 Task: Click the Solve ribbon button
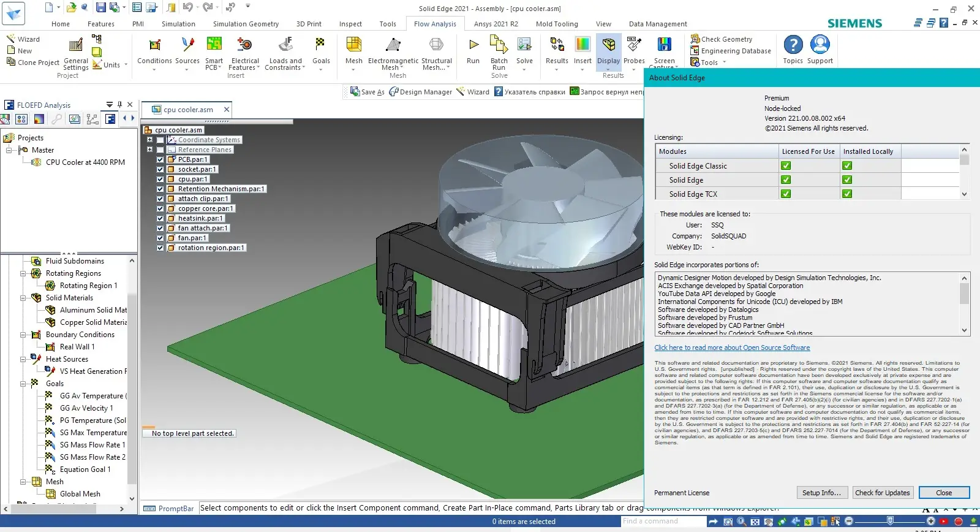click(524, 54)
